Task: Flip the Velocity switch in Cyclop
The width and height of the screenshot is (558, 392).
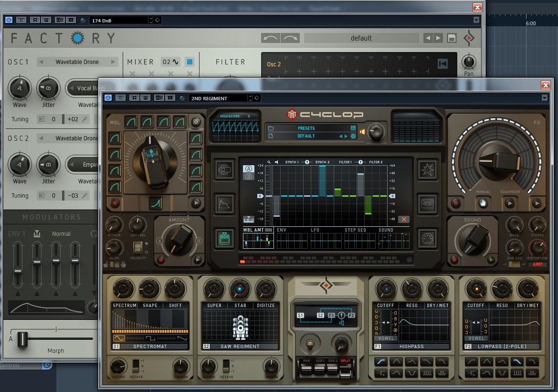Action: pos(137,247)
